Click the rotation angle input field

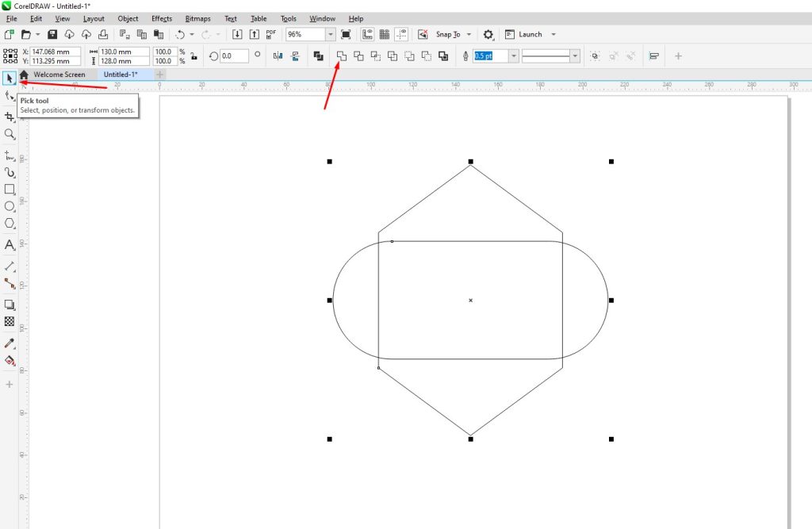pyautogui.click(x=234, y=56)
